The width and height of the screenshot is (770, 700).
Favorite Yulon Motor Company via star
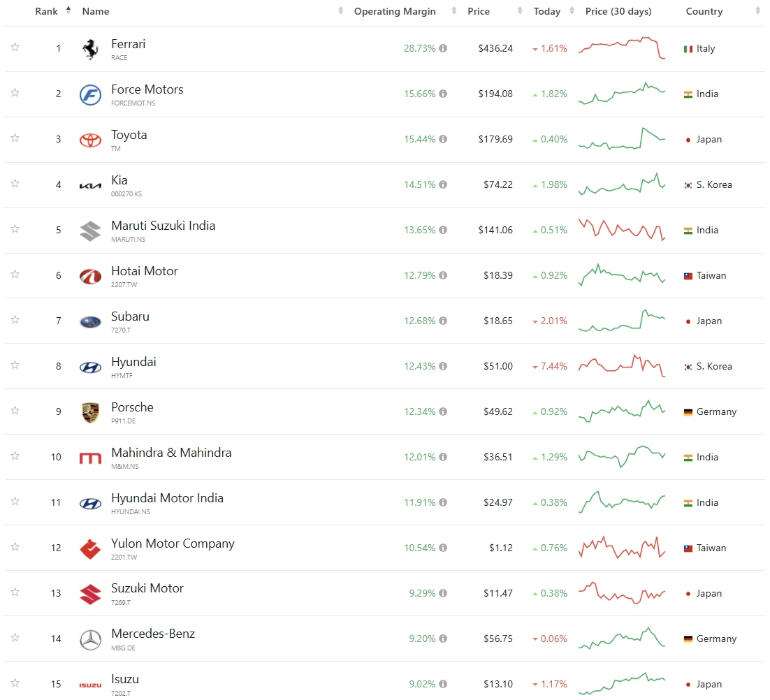(x=15, y=546)
